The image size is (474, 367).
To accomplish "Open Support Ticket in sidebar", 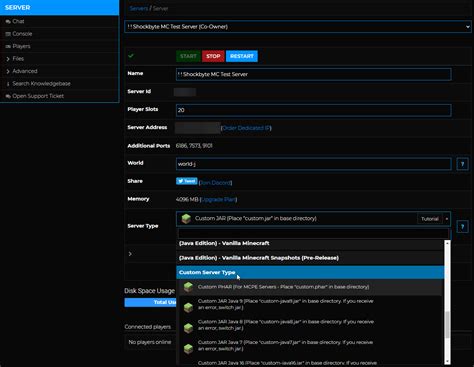I will 38,96.
